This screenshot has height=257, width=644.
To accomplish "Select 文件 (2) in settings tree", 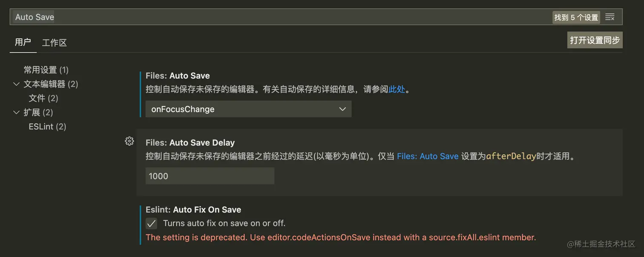I will pyautogui.click(x=43, y=98).
